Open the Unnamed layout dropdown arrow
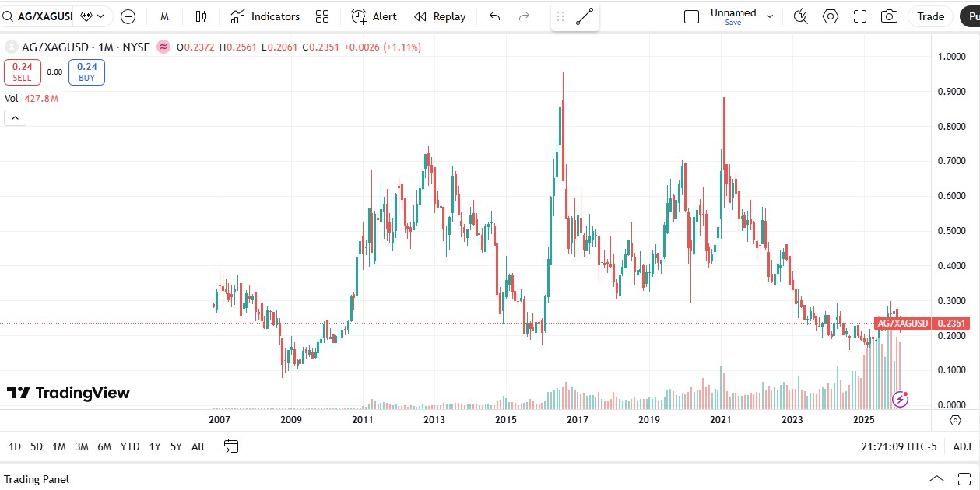The height and width of the screenshot is (490, 980). point(770,16)
